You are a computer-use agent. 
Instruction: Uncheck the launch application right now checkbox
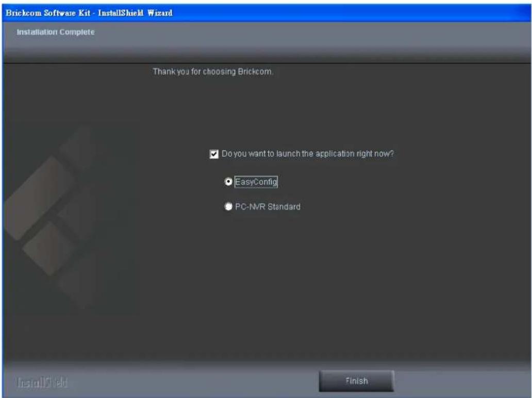214,154
